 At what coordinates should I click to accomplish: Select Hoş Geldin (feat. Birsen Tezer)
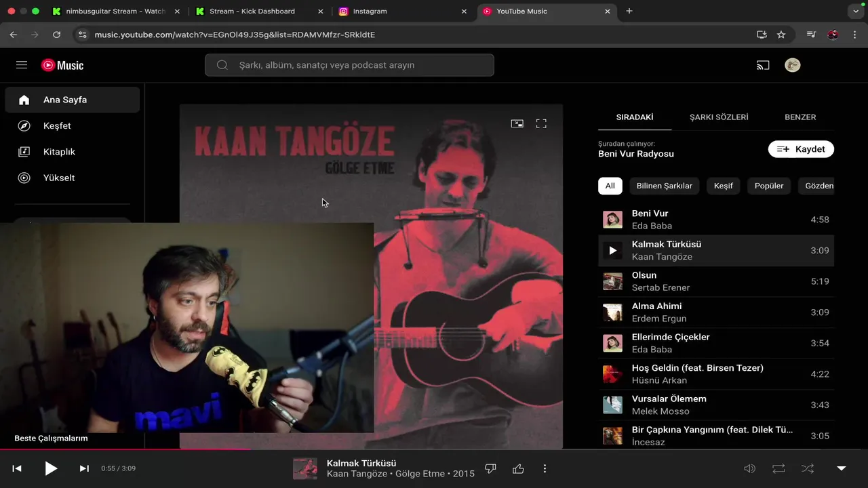(x=716, y=374)
